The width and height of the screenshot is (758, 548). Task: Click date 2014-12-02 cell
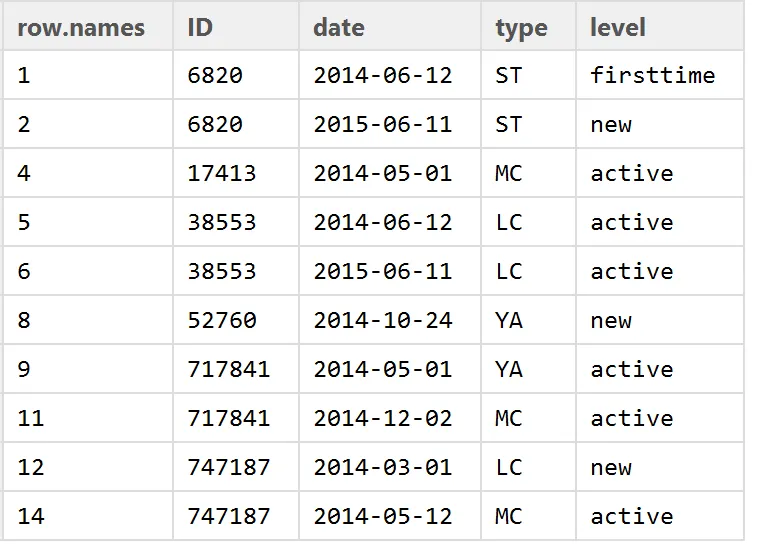tap(390, 418)
